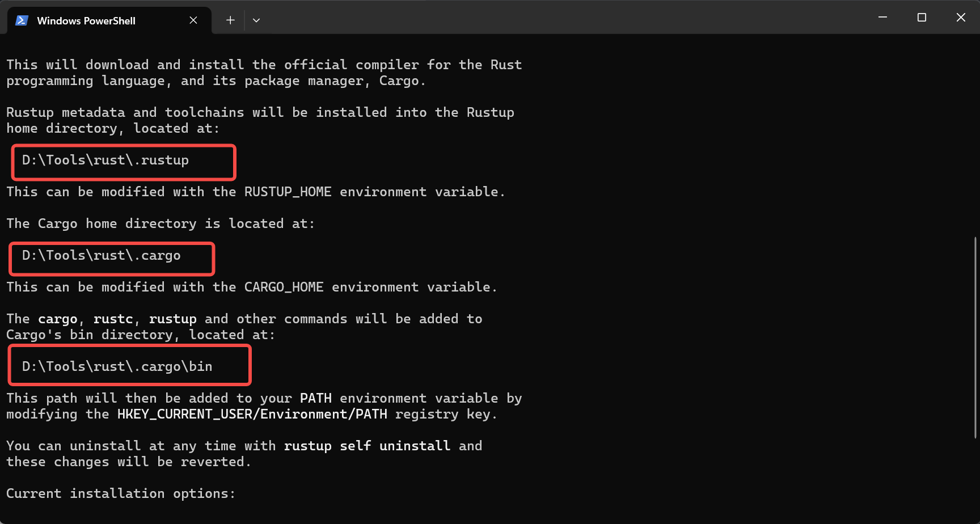Close the Windows PowerShell tab
This screenshot has width=980, height=524.
[193, 20]
